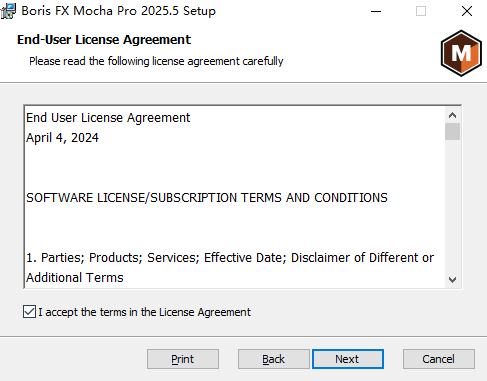Click the empty scrollbar track below the thumb

[452, 206]
